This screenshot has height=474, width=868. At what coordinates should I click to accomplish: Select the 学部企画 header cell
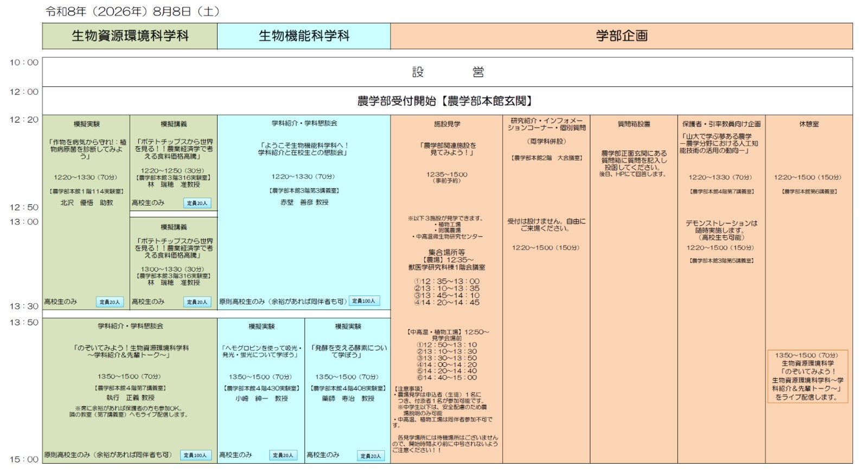(622, 36)
